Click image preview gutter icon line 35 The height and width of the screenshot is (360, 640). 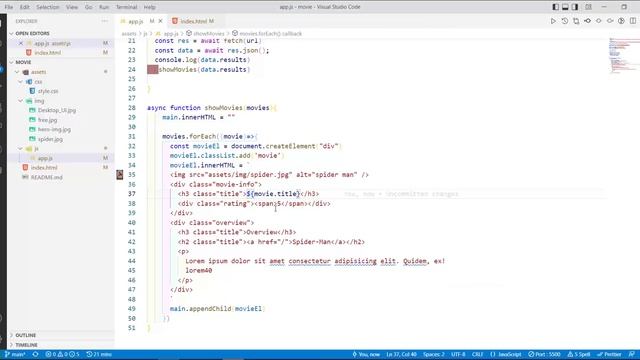[120, 175]
